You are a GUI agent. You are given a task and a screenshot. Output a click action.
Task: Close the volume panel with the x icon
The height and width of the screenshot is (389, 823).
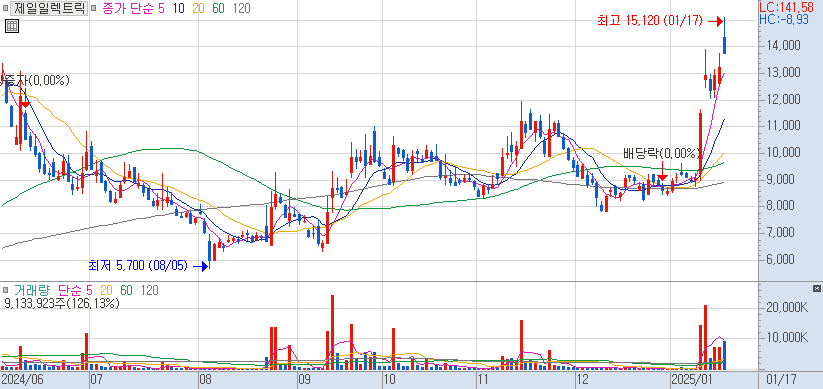[816, 289]
